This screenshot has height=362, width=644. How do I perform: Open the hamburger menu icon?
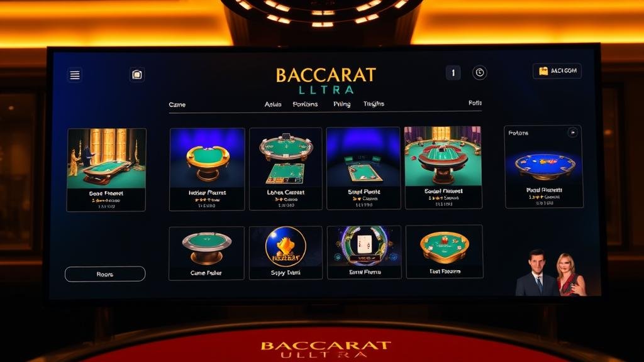click(75, 75)
